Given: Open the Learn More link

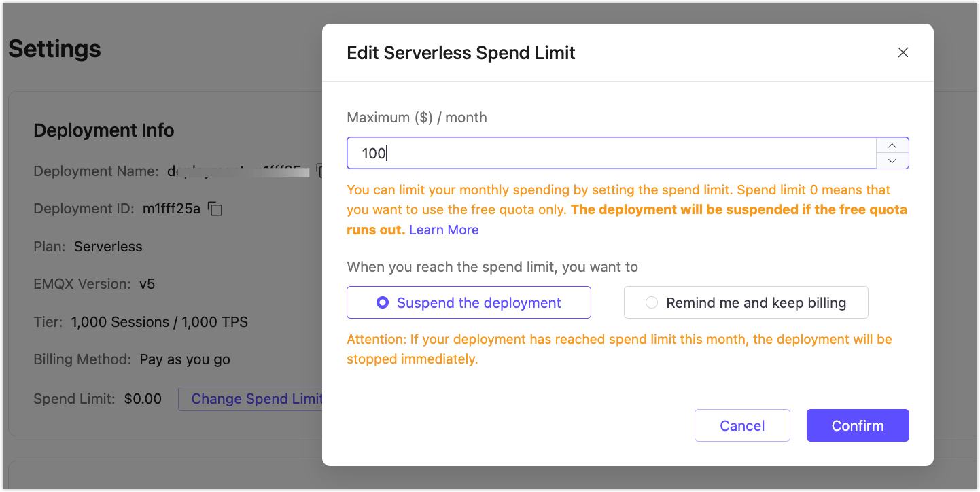Looking at the screenshot, I should pyautogui.click(x=443, y=230).
